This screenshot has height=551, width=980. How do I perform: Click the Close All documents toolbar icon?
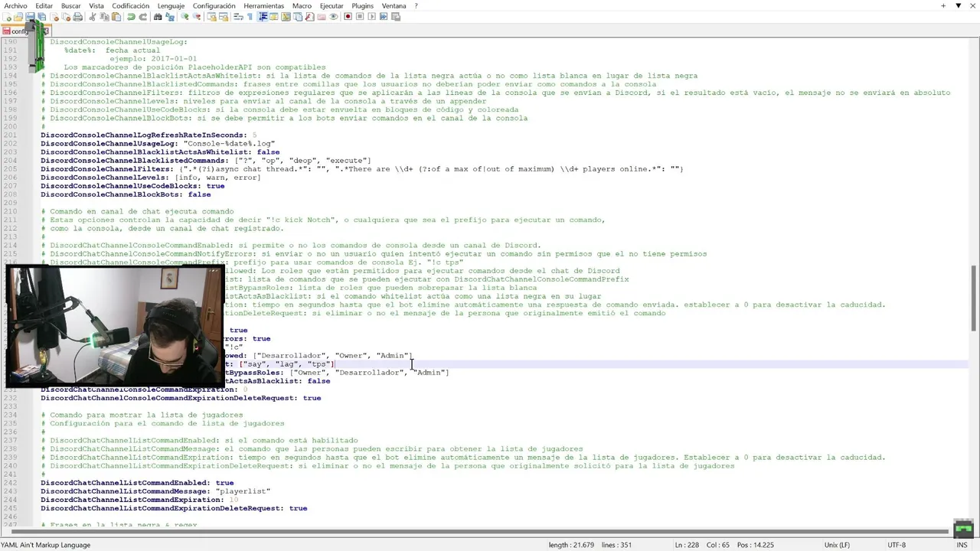(x=66, y=16)
